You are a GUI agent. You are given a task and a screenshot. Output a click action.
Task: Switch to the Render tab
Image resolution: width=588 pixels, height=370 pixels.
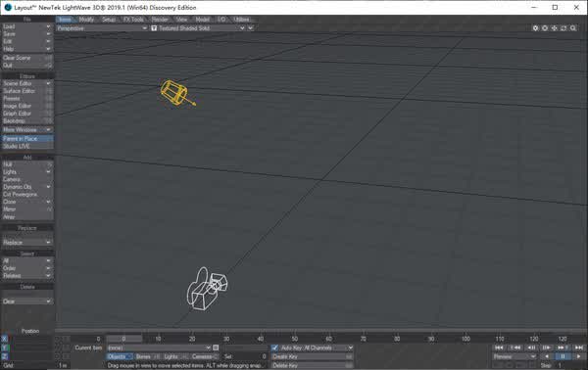click(160, 20)
